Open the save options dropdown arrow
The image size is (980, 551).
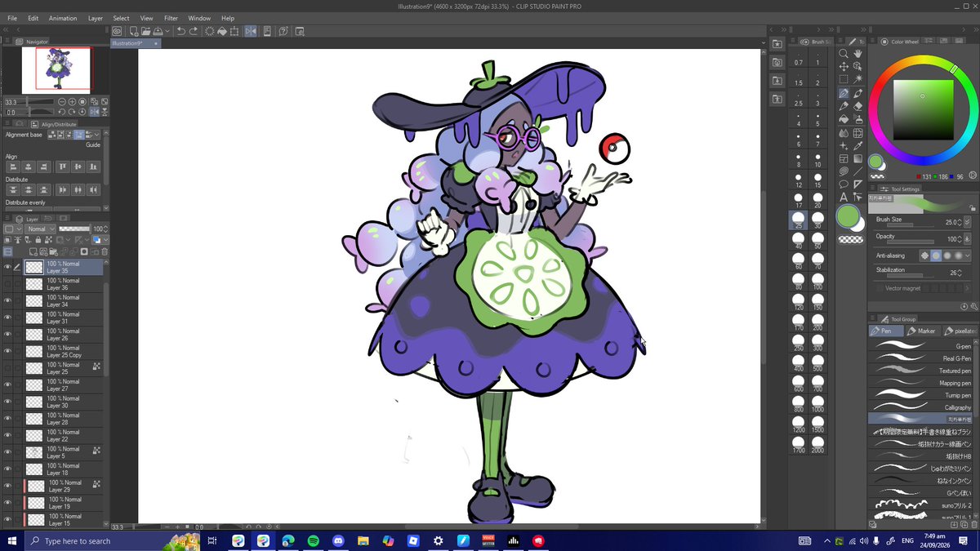point(167,31)
